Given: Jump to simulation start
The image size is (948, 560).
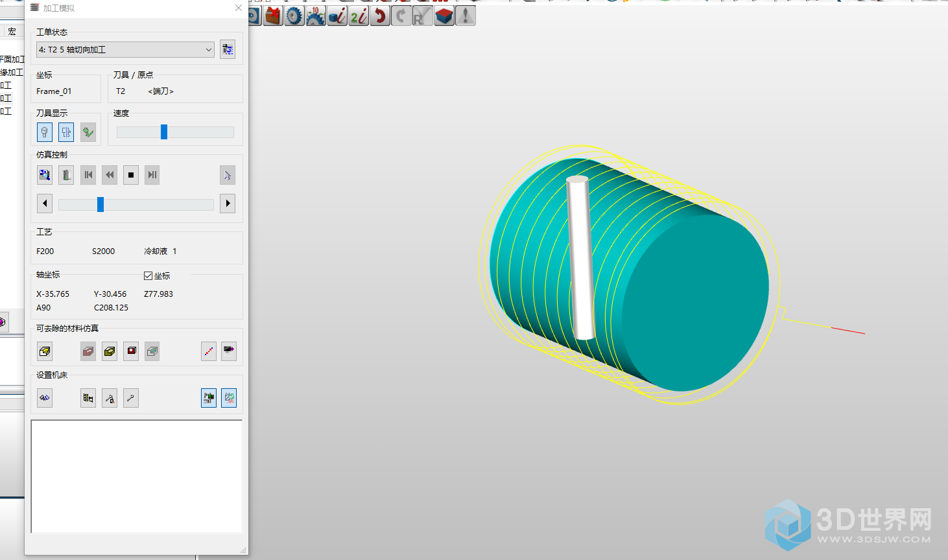Looking at the screenshot, I should (88, 175).
